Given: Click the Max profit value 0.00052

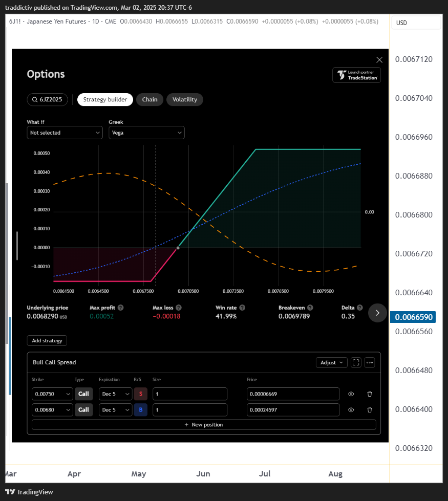Looking at the screenshot, I should click(x=102, y=316).
